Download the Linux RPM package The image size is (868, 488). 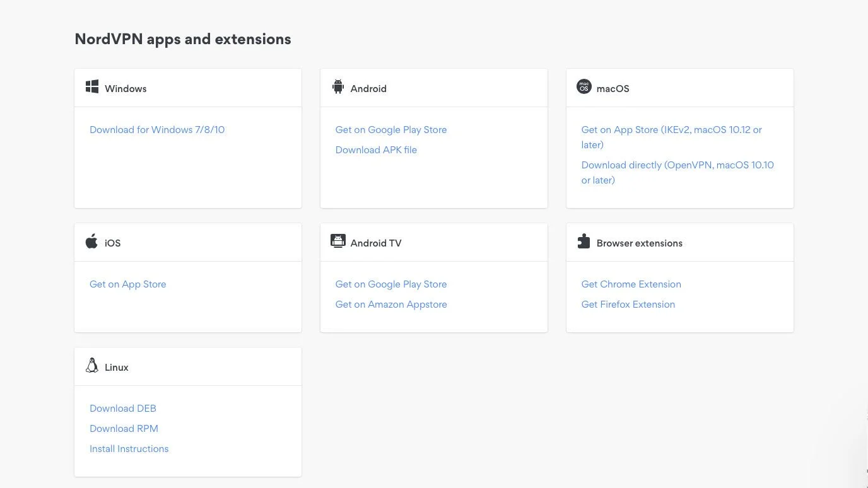pyautogui.click(x=124, y=429)
